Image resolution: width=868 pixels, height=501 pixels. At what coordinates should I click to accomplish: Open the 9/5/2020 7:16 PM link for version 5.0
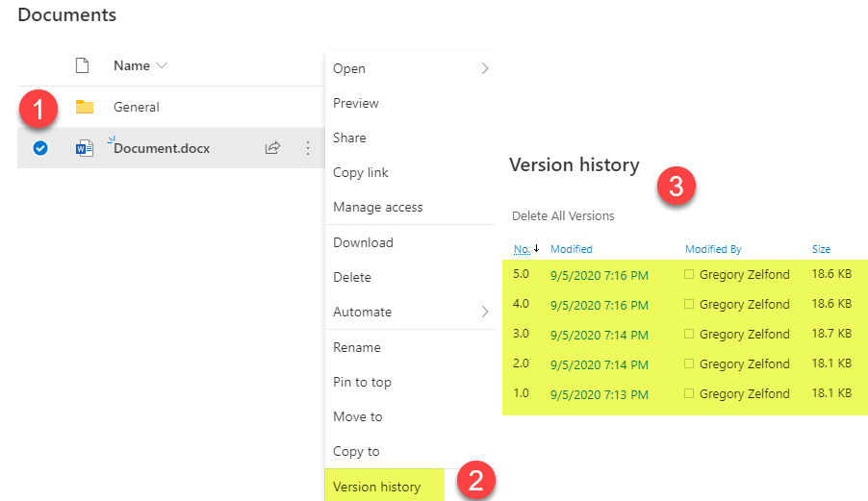click(599, 276)
